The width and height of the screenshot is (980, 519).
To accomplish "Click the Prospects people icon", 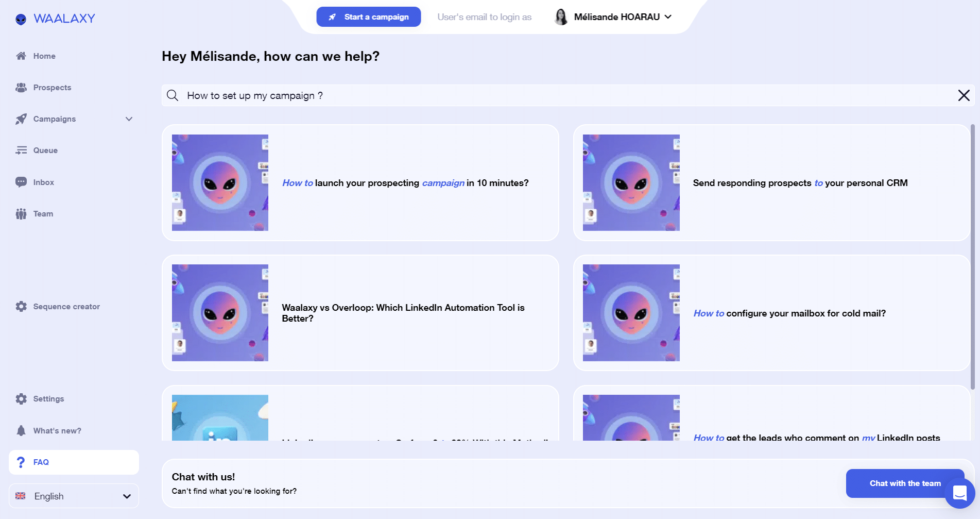I will (x=21, y=88).
